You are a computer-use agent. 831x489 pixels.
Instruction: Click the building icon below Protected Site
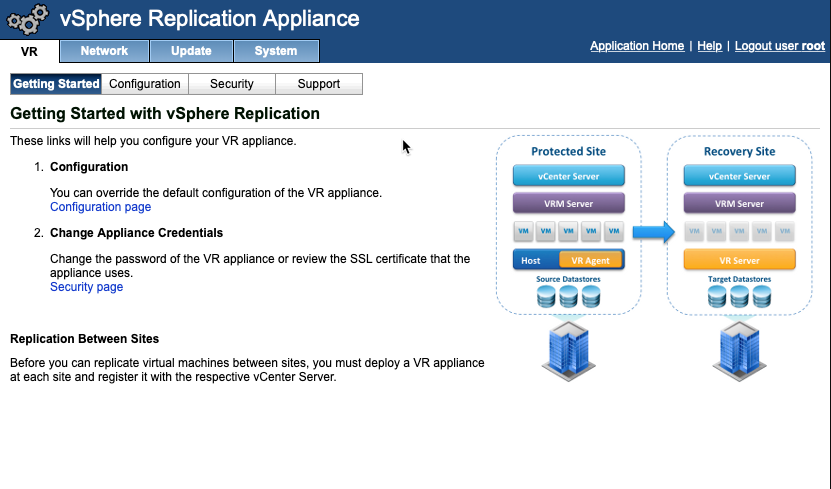pos(569,351)
